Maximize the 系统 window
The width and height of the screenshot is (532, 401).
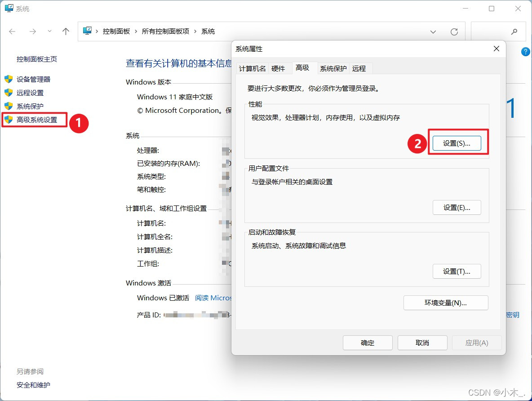point(491,9)
